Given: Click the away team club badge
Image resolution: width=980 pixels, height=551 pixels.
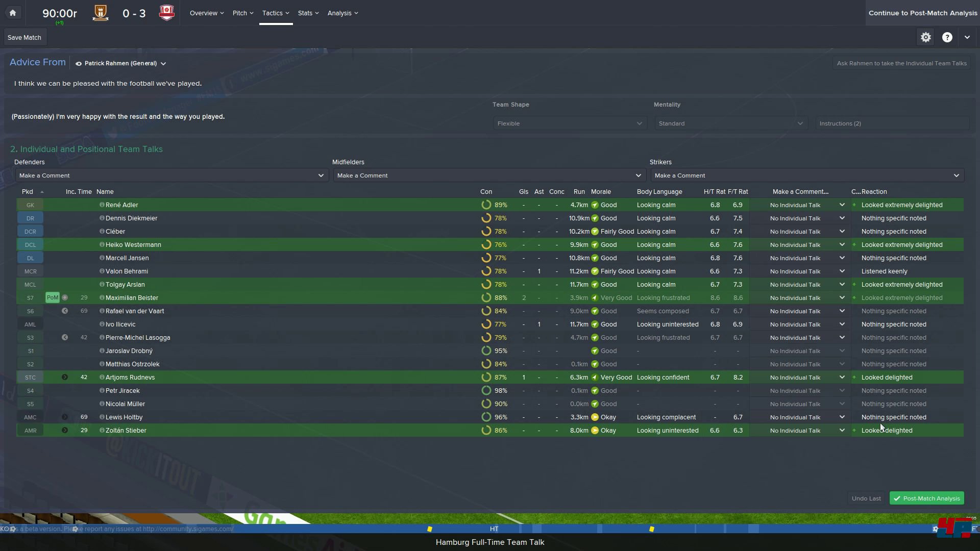Looking at the screenshot, I should [x=166, y=13].
